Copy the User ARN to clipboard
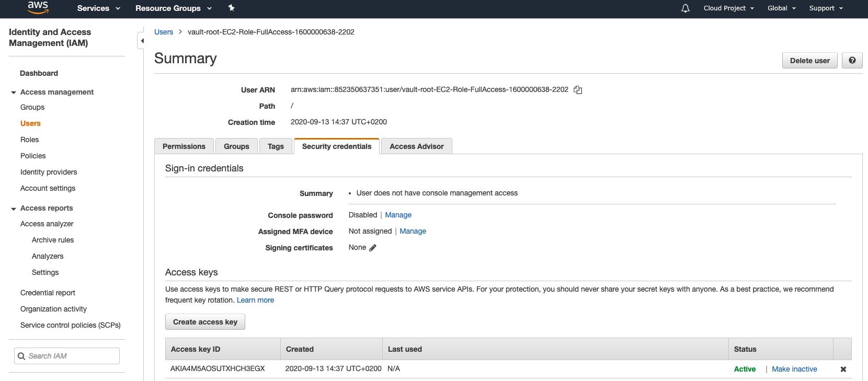This screenshot has height=381, width=868. pyautogui.click(x=578, y=90)
